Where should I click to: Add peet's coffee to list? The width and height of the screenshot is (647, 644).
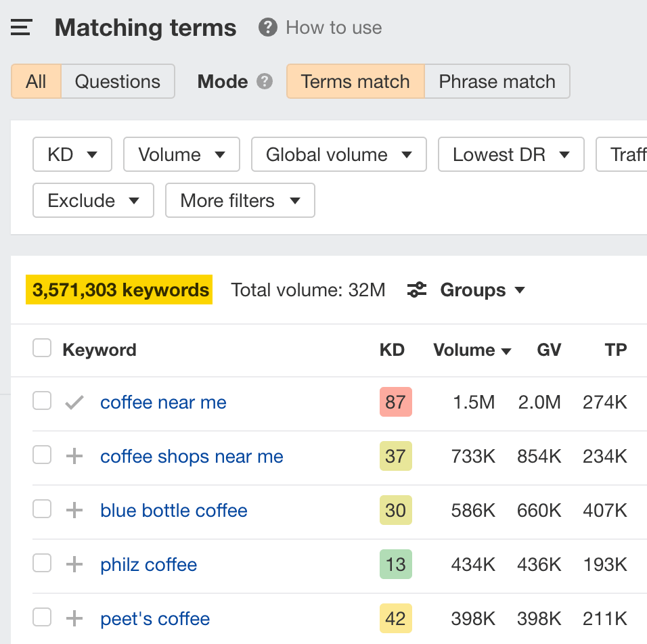click(x=74, y=618)
